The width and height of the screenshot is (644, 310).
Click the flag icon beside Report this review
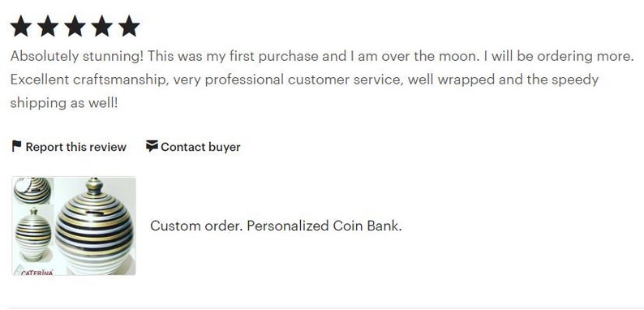[16, 146]
